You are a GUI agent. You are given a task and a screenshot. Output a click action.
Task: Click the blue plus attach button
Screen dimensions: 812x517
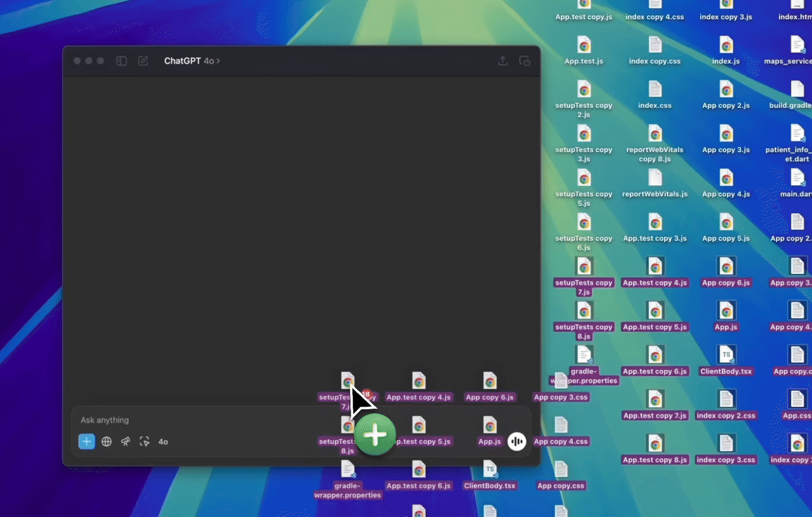coord(87,442)
